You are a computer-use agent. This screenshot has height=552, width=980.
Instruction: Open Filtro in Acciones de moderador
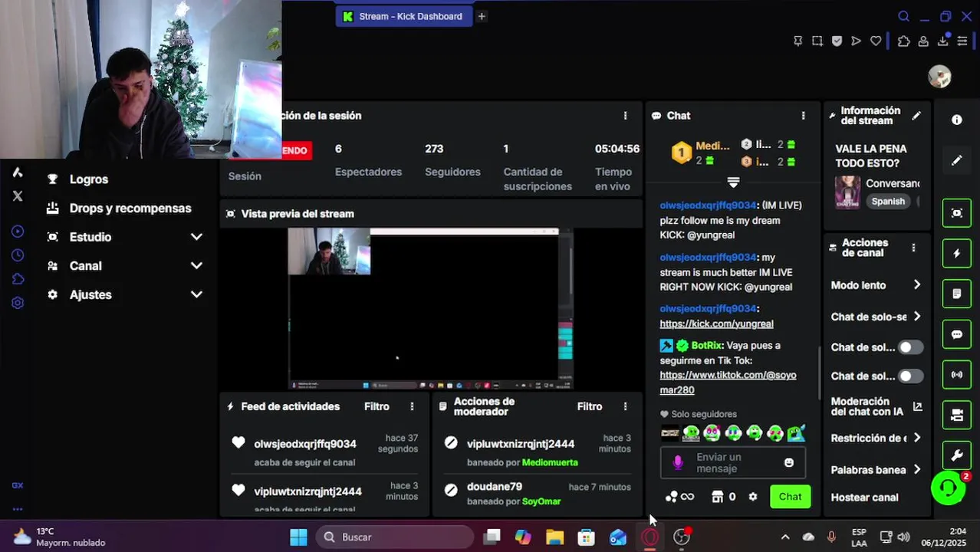tap(590, 406)
